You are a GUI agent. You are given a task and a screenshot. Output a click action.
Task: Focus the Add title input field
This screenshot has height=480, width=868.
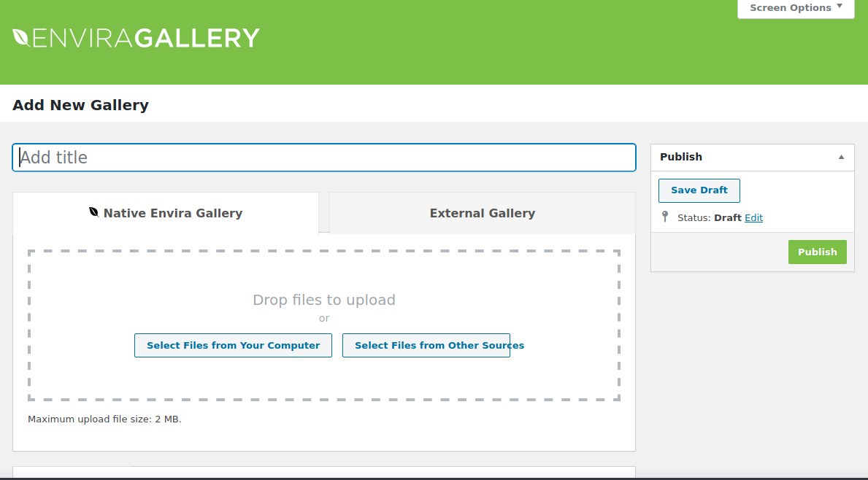tap(324, 157)
